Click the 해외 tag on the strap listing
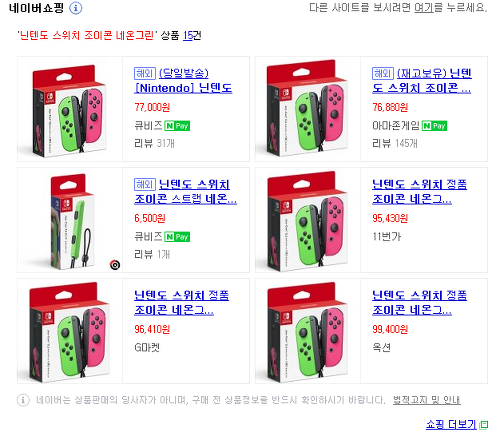 [145, 184]
